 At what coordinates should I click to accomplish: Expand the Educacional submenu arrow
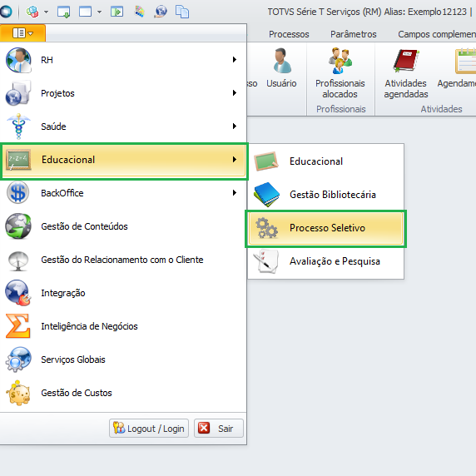pyautogui.click(x=235, y=160)
